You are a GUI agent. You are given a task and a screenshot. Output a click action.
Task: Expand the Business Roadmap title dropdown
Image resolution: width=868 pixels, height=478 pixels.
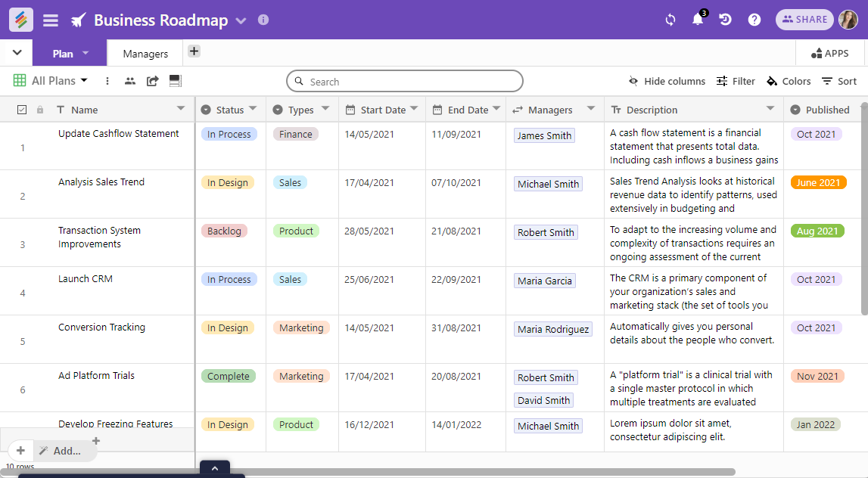(241, 20)
